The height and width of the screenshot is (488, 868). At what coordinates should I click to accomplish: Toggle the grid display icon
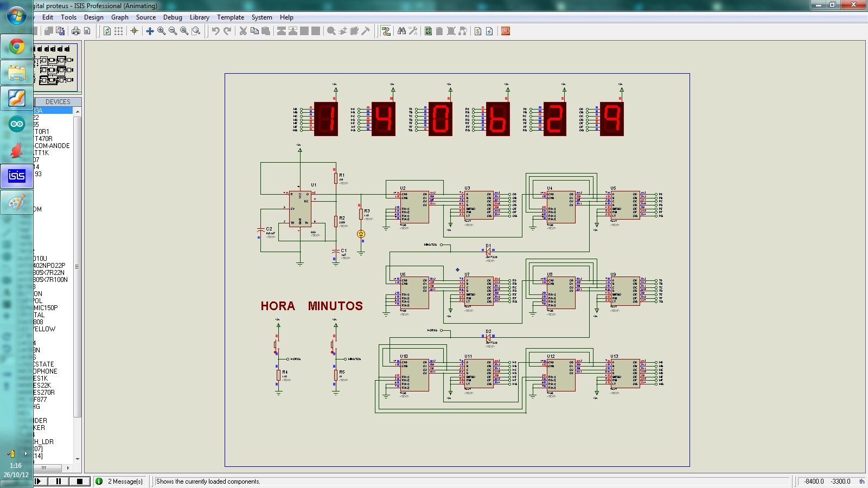[118, 31]
